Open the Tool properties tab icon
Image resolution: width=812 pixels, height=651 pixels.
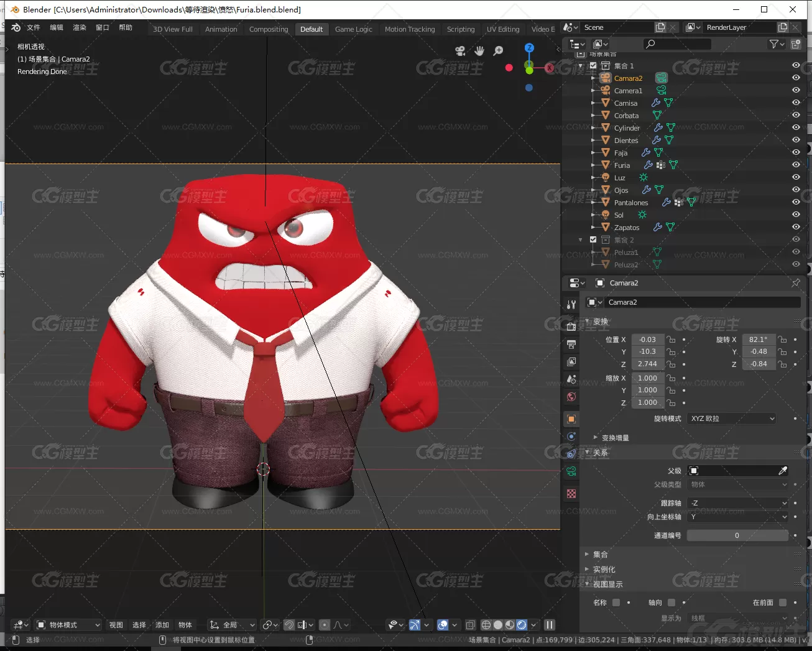pos(571,305)
